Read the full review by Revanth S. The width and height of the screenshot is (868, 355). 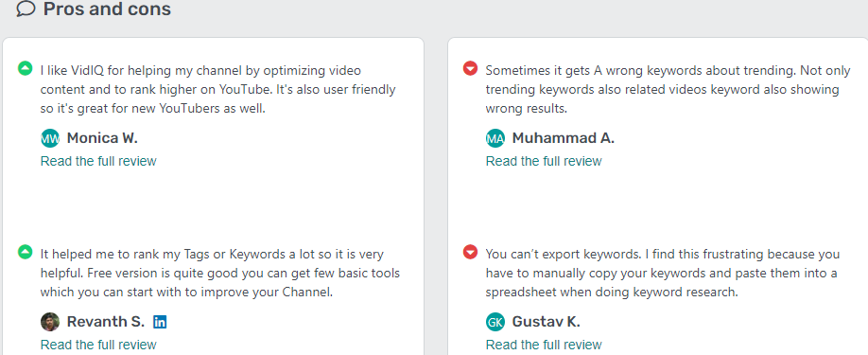[x=98, y=345]
